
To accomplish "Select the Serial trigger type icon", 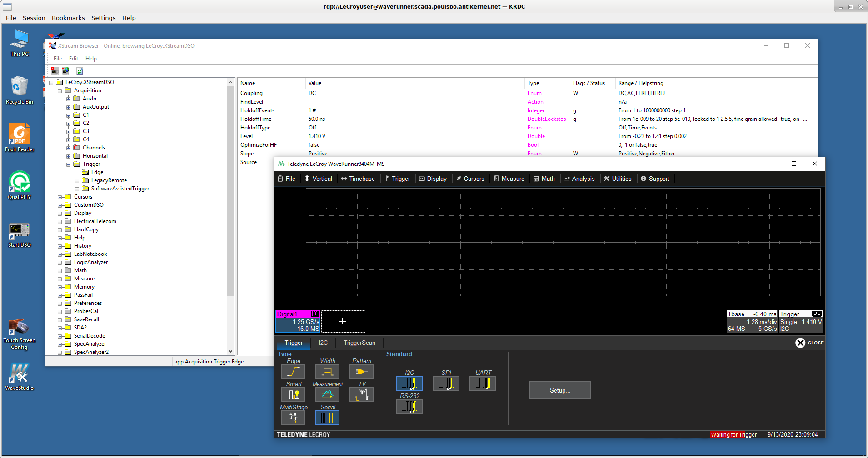I will click(x=327, y=418).
